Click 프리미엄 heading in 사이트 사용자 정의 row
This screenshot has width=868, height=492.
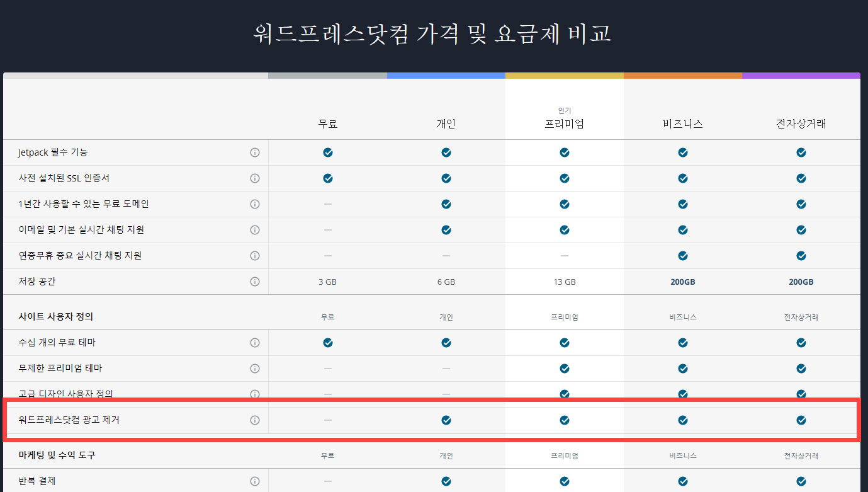tap(565, 317)
